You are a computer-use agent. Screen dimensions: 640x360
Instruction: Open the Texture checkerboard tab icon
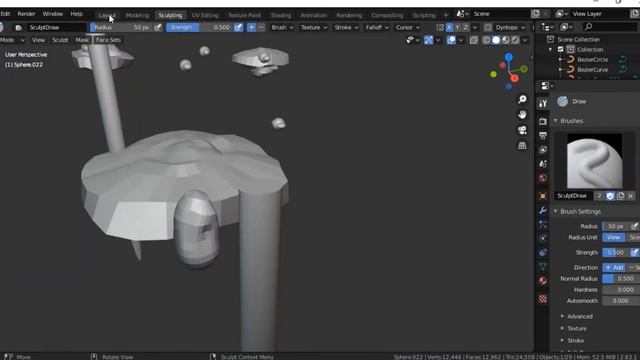542,298
